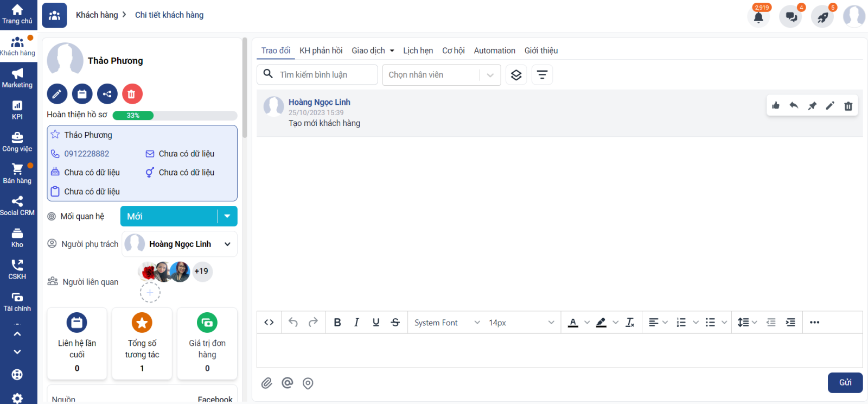This screenshot has height=404, width=868.
Task: Switch to the Lịch hẹn tab
Action: (418, 50)
